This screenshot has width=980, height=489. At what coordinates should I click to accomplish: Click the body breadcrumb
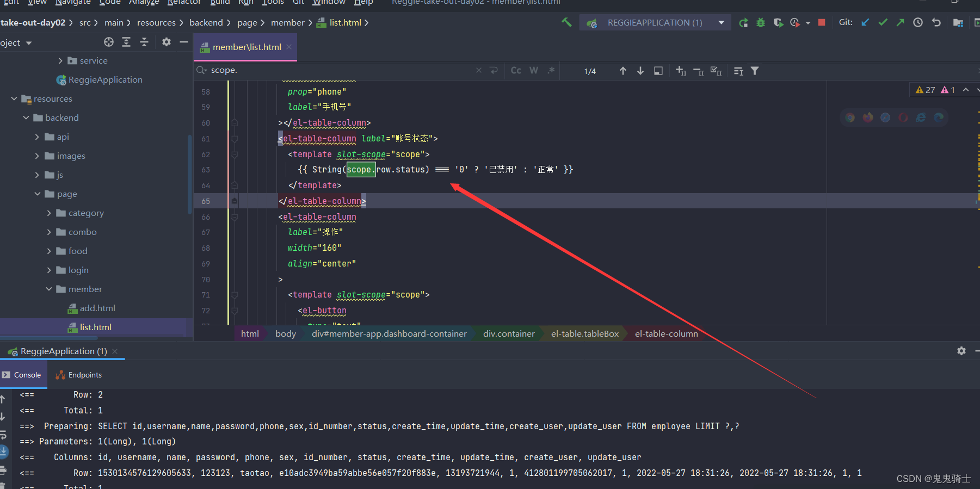[286, 334]
